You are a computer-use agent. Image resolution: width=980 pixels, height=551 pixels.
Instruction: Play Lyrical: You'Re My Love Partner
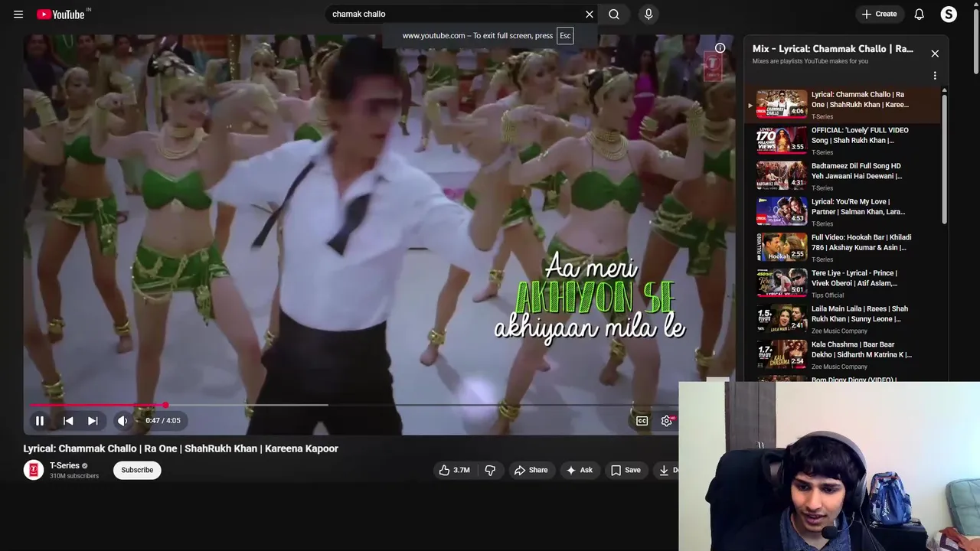(842, 212)
